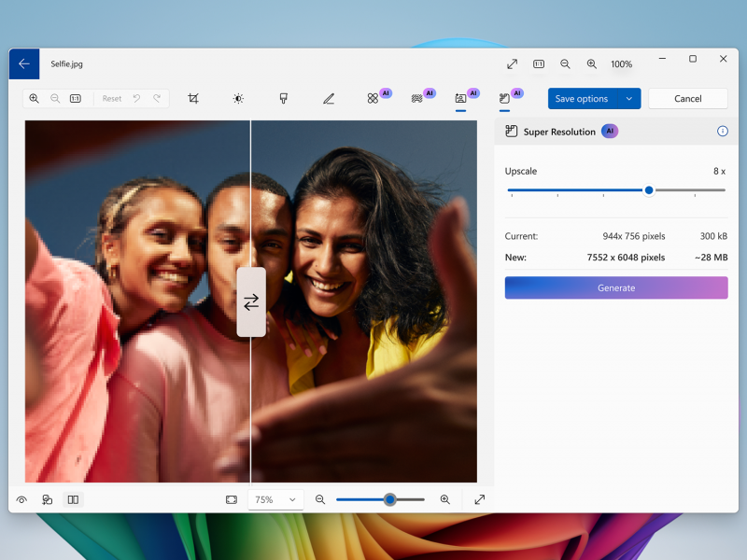The width and height of the screenshot is (747, 560).
Task: Toggle the side-by-side split compare view
Action: pos(73,500)
